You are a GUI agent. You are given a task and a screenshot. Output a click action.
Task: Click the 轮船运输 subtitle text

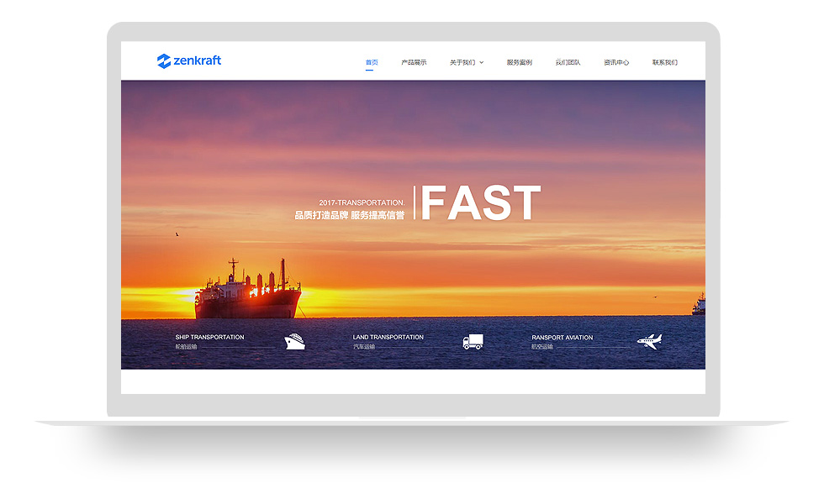[186, 346]
